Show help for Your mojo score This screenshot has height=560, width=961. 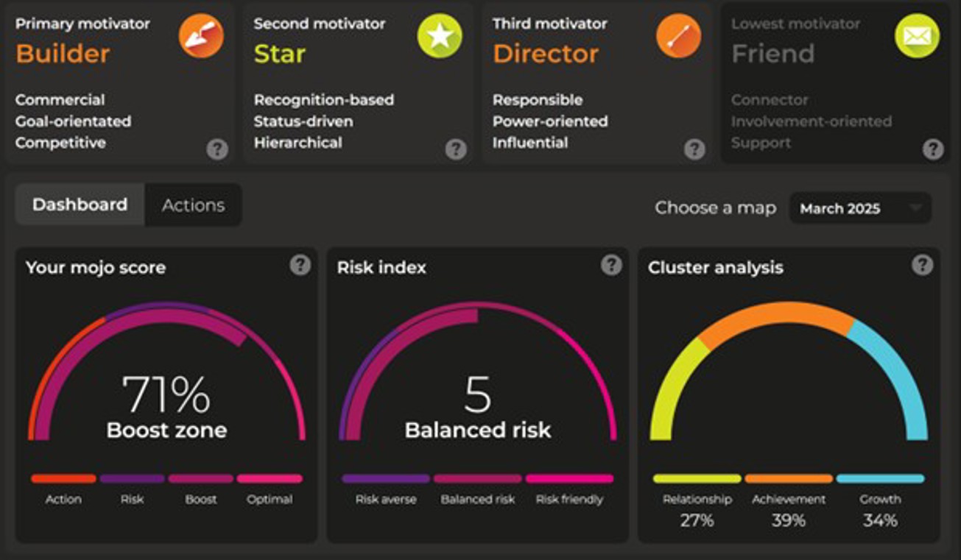[300, 265]
